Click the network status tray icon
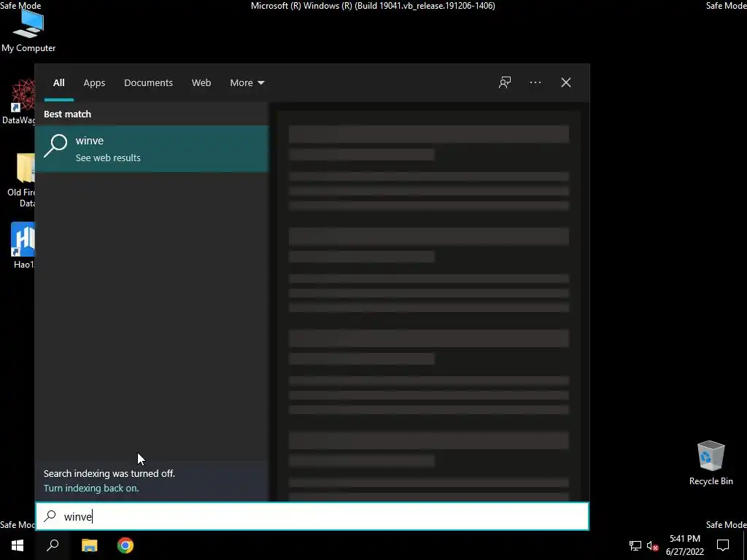Screen dimensions: 747x560 coord(635,545)
